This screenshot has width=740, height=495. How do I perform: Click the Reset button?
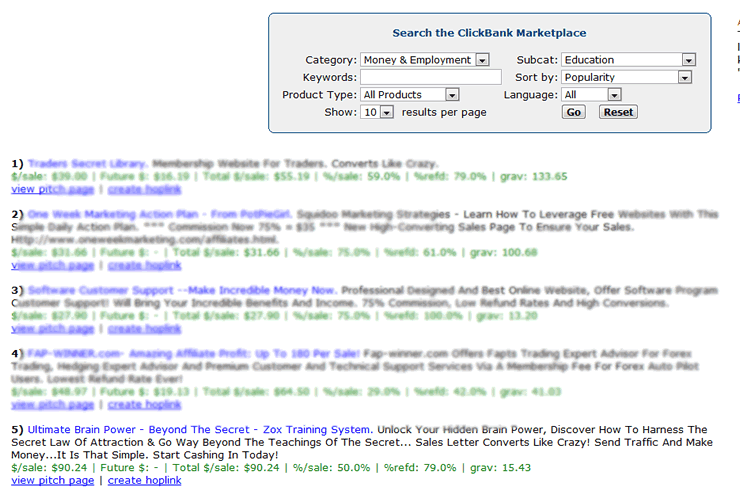(618, 112)
